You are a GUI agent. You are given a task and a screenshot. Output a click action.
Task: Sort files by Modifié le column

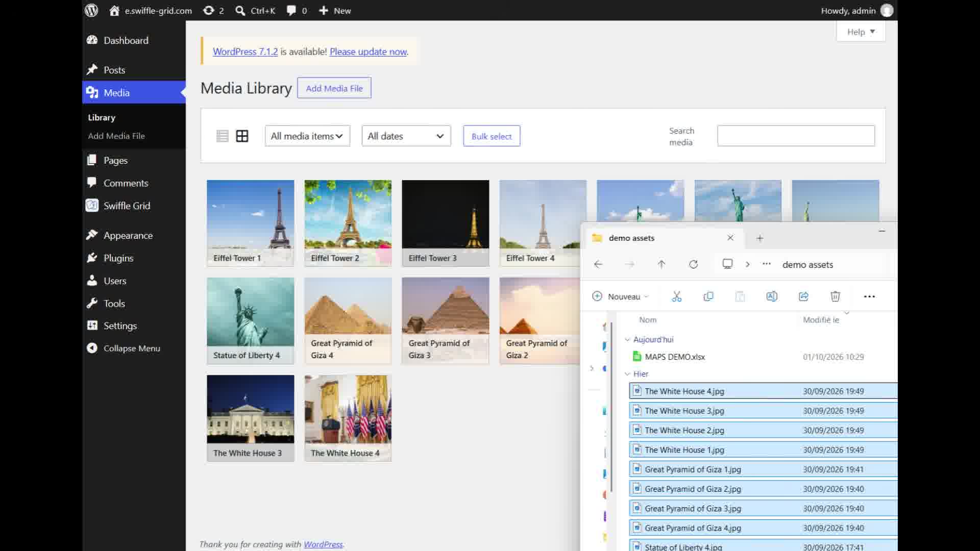[x=821, y=320]
